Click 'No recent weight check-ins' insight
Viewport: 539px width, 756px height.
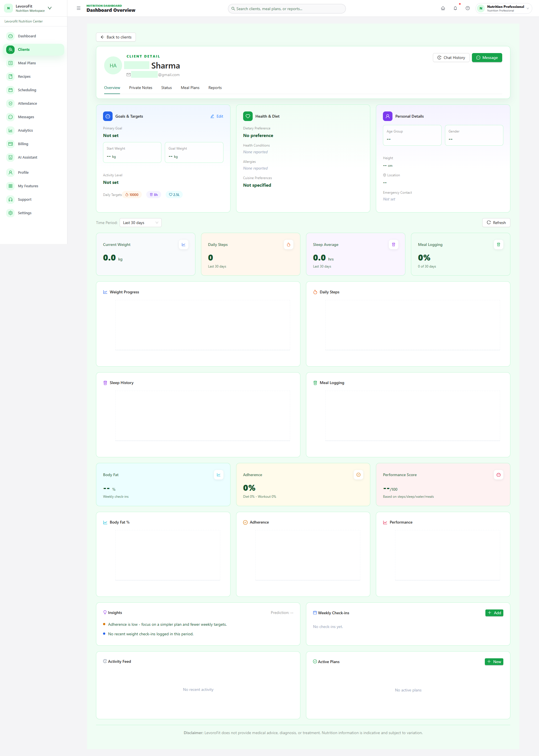click(x=151, y=634)
